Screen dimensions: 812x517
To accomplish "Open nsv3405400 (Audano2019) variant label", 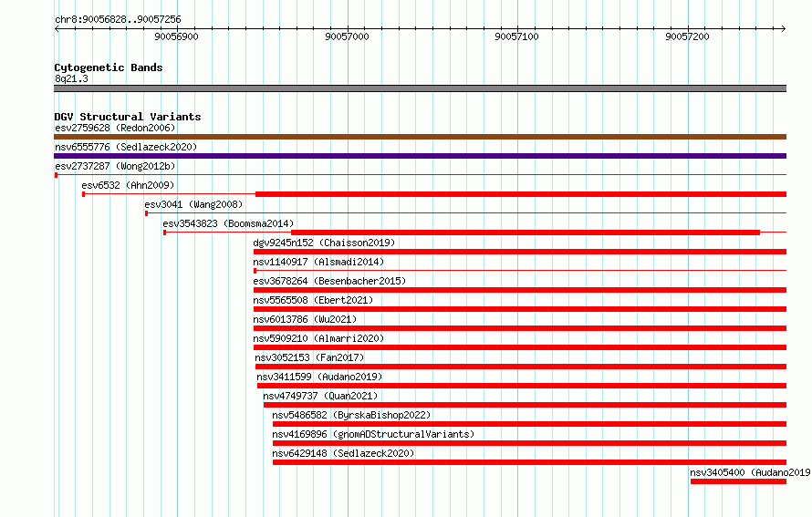I will click(x=750, y=472).
